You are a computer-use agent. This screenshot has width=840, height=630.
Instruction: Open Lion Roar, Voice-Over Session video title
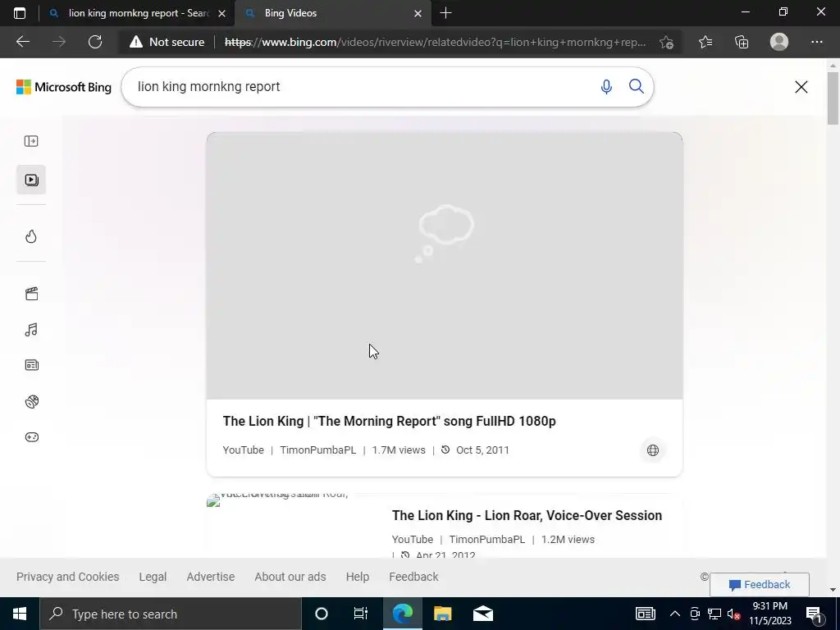click(527, 515)
